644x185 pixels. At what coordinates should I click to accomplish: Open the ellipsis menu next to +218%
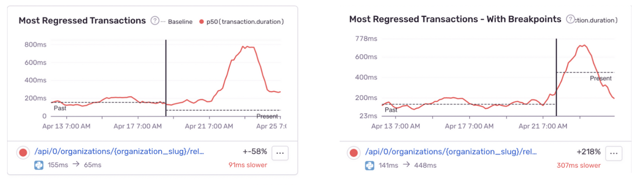614,153
